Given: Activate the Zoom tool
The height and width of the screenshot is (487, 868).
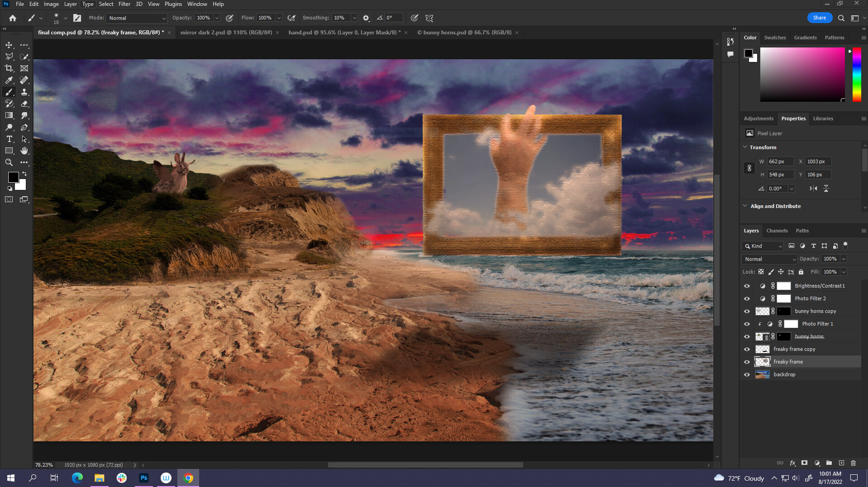Looking at the screenshot, I should click(x=9, y=163).
